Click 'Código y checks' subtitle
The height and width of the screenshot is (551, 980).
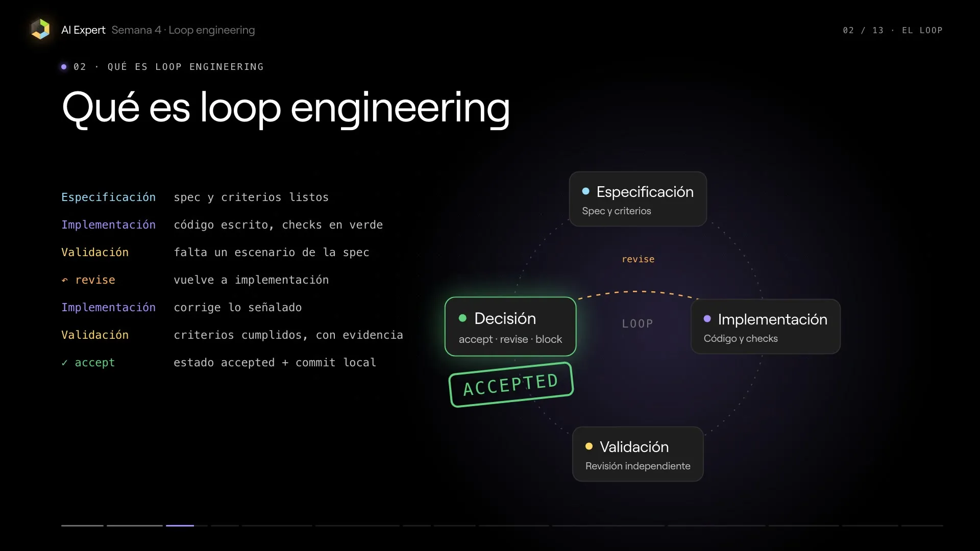point(741,338)
